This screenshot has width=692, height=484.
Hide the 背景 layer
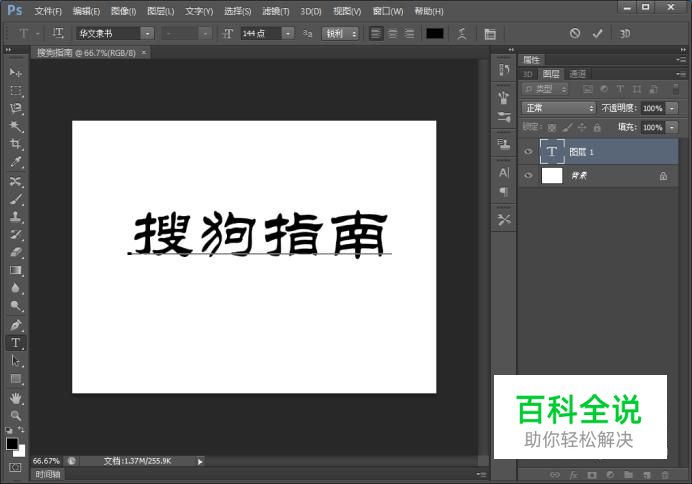[x=528, y=175]
